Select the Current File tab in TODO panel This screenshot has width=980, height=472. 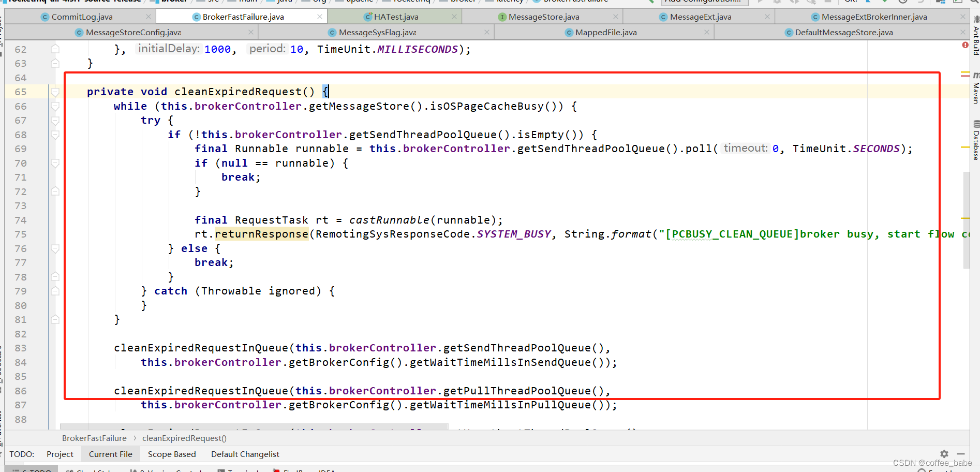(x=111, y=454)
